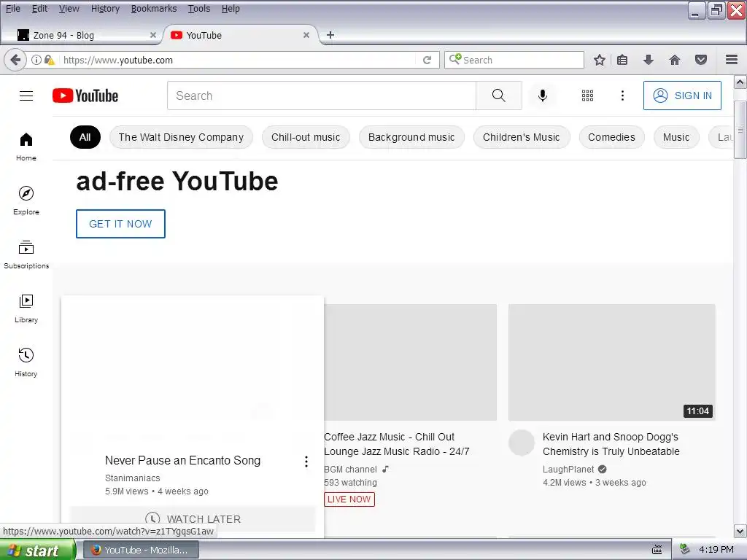Viewport: 747px width, 560px height.
Task: Open Library in the sidebar
Action: (26, 308)
